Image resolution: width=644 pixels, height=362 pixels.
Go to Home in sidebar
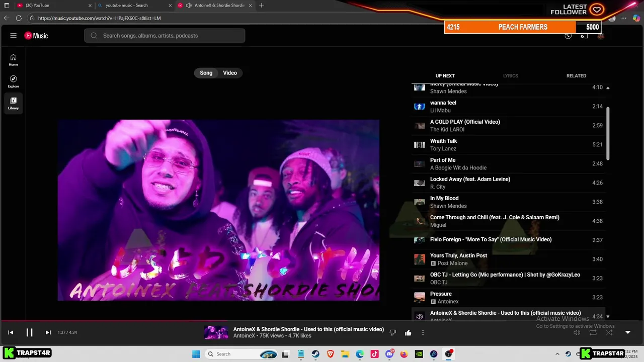tap(14, 60)
